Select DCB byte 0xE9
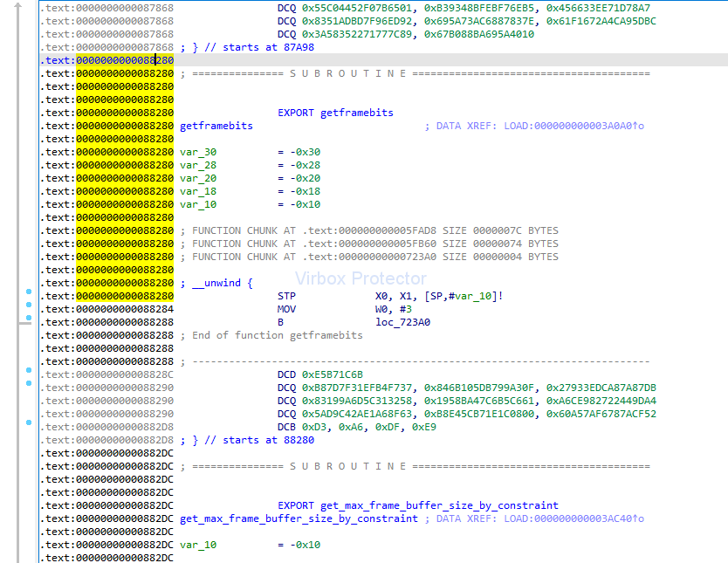728x563 pixels. click(x=424, y=427)
